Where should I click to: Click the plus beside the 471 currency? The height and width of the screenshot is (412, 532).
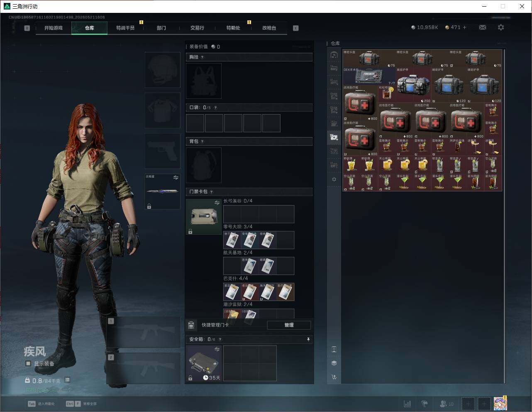[465, 27]
